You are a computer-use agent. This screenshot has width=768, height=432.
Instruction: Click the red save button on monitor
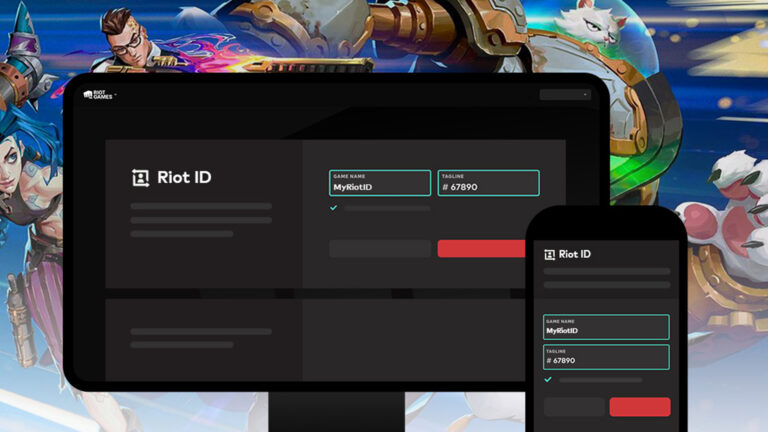click(x=481, y=249)
